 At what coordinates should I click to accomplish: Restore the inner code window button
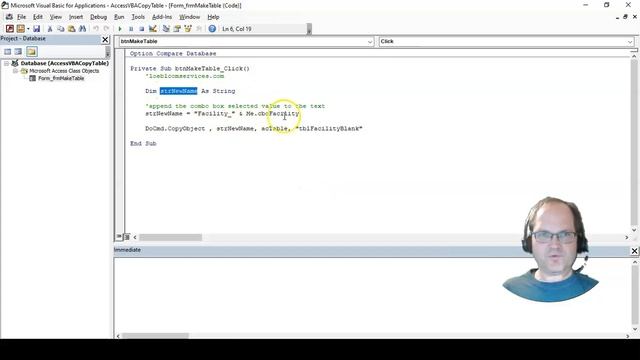(625, 17)
